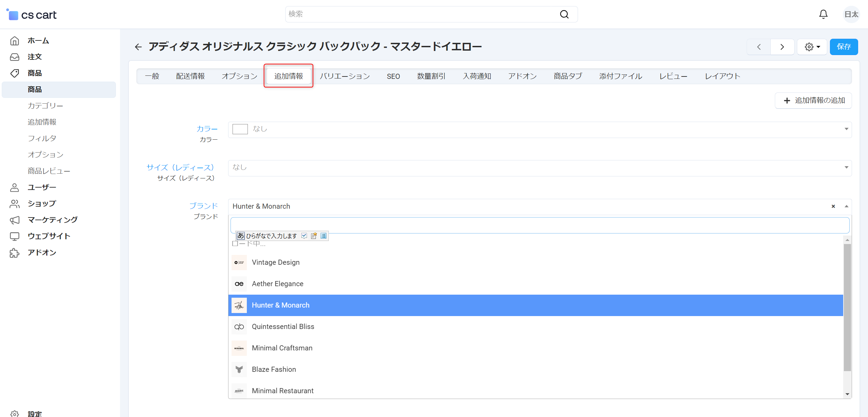This screenshot has width=868, height=417.
Task: Go to next product with right chevron
Action: [x=782, y=47]
